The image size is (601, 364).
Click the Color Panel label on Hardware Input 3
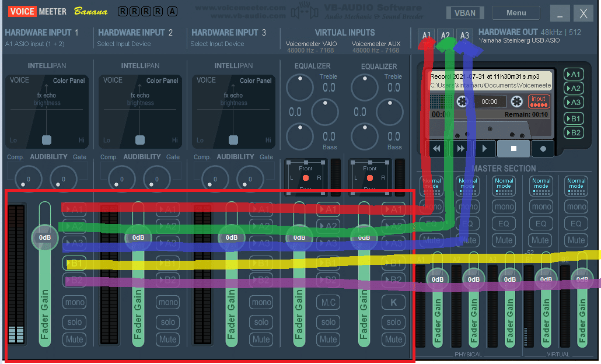(x=255, y=81)
